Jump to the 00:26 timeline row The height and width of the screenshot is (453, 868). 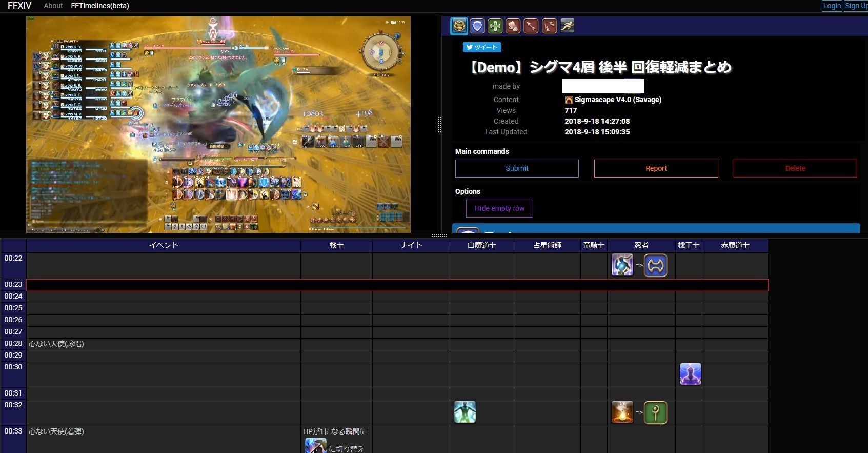coord(13,320)
